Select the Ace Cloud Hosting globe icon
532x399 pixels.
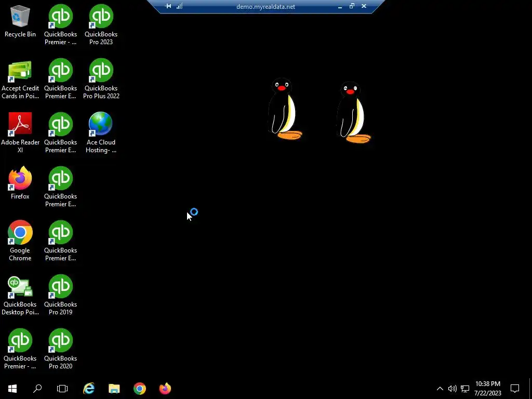click(x=101, y=132)
